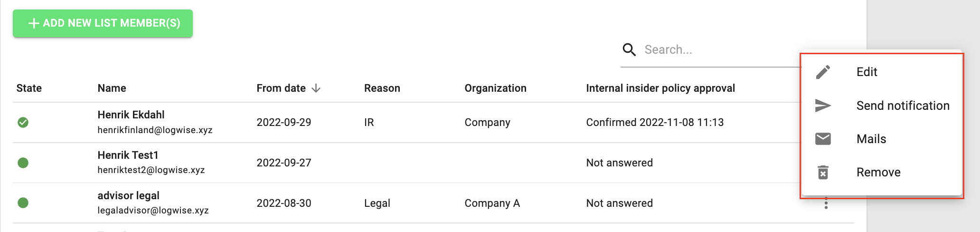The image size is (980, 232).
Task: Click the trash Remove icon
Action: point(823,172)
